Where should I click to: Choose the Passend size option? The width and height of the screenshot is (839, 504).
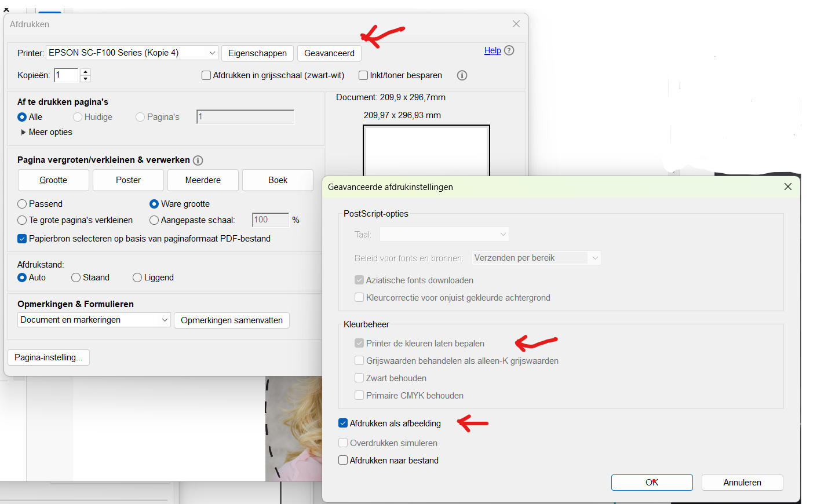(22, 204)
